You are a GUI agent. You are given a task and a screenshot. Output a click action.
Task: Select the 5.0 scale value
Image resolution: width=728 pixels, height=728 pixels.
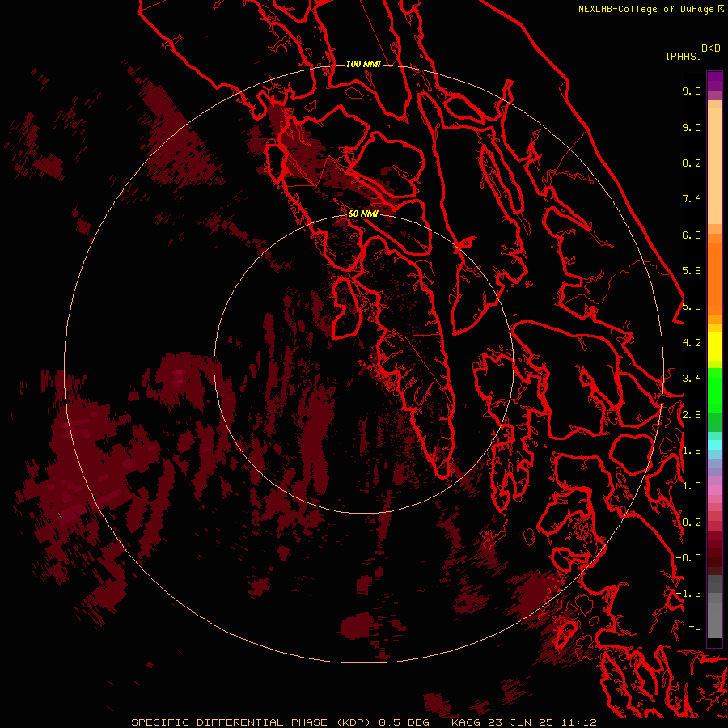click(x=692, y=307)
